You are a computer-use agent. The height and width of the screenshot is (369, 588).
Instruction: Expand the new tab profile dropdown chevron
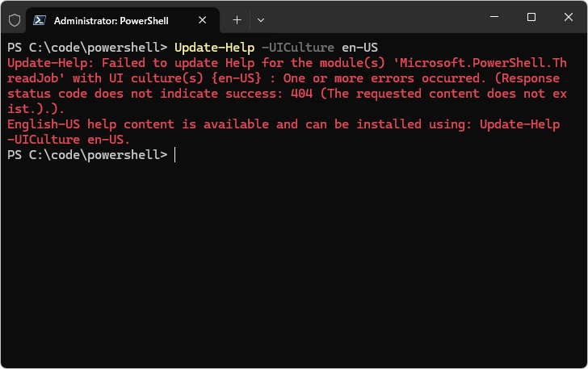click(260, 19)
